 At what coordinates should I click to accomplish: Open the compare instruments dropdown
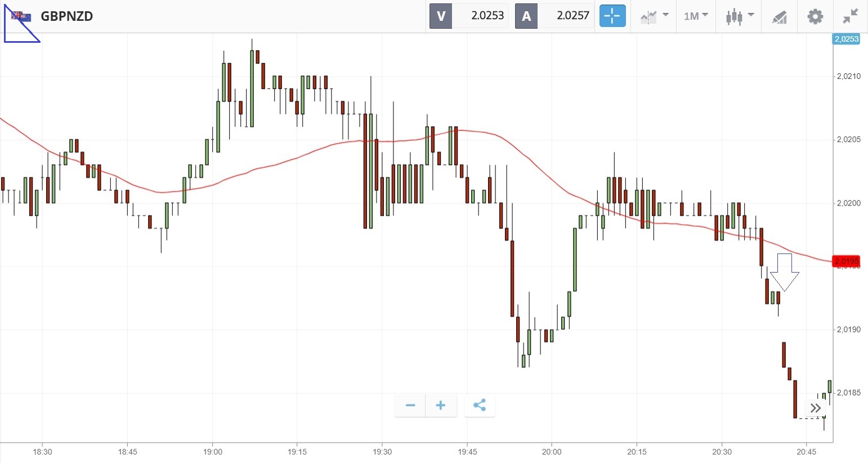click(654, 16)
